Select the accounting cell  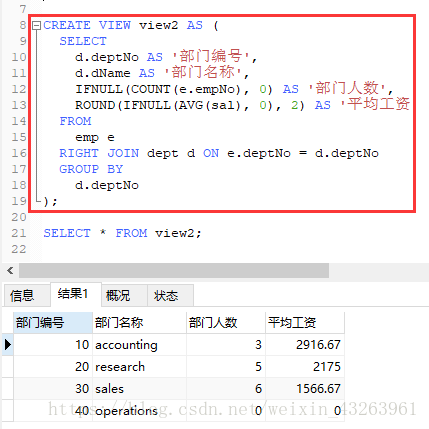tap(139, 345)
